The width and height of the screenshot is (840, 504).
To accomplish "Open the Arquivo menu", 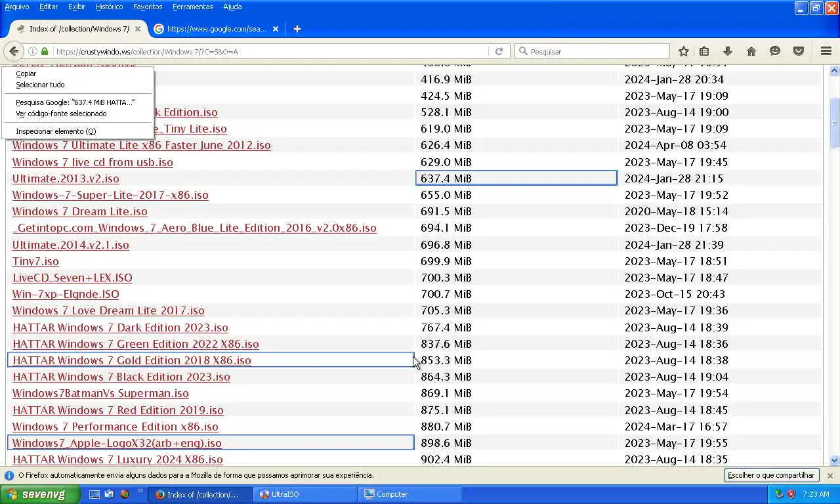I will [17, 7].
